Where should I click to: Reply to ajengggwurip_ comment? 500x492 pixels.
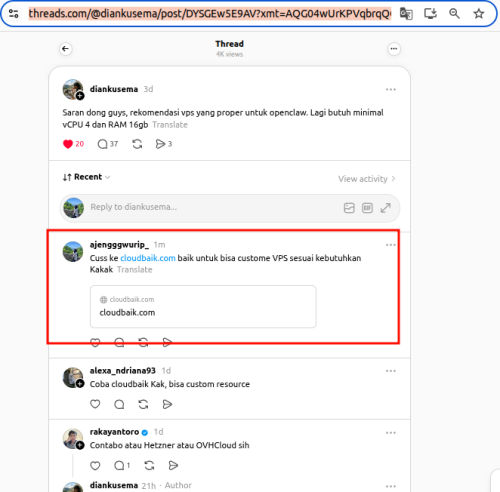click(119, 342)
